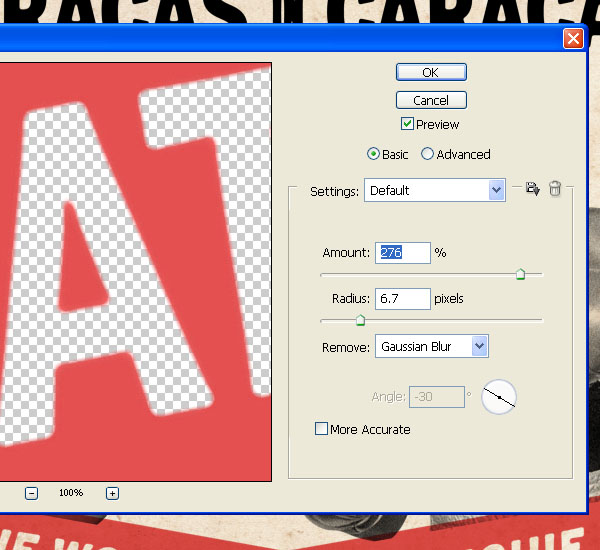Image resolution: width=600 pixels, height=550 pixels.
Task: Enable the More Accurate checkbox
Action: point(321,429)
